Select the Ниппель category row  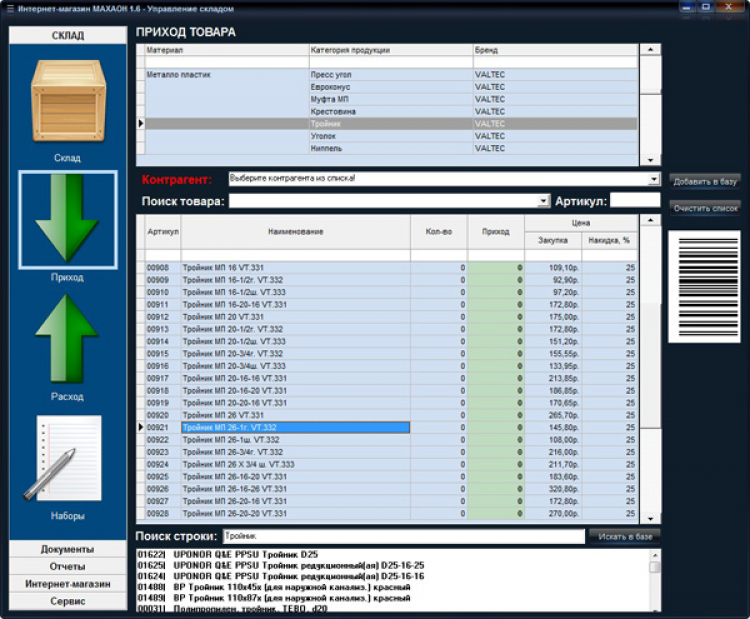pyautogui.click(x=391, y=148)
